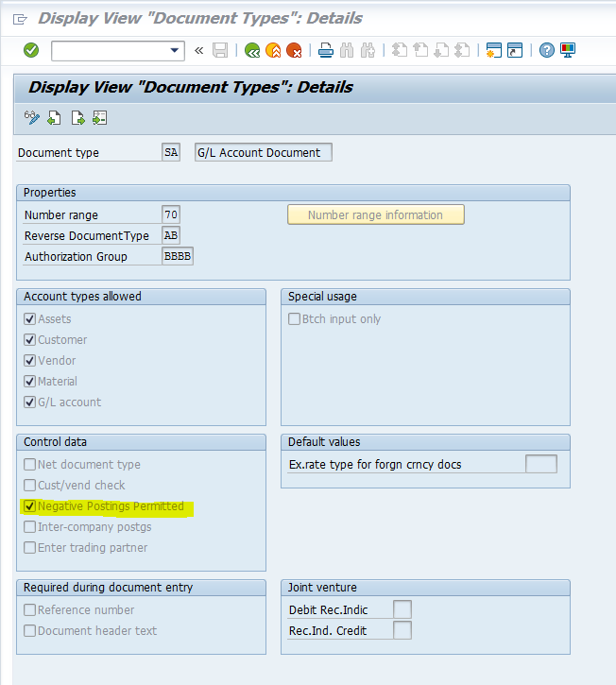Viewport: 616px width, 685px height.
Task: Toggle the Vendor checkbox
Action: click(29, 361)
